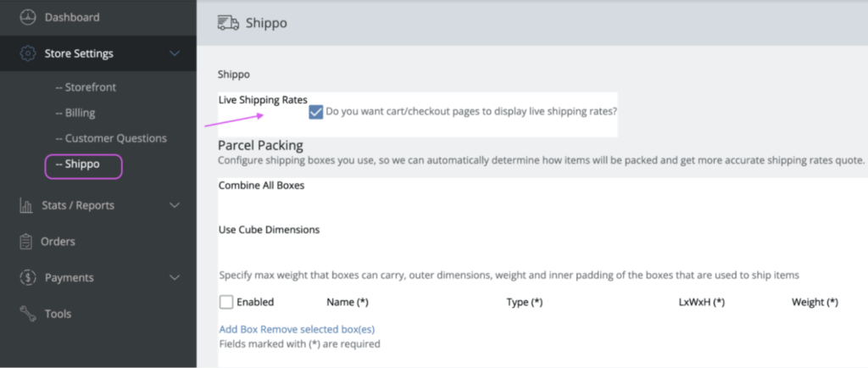
Task: Click the Shippo delivery truck header icon
Action: (x=227, y=23)
